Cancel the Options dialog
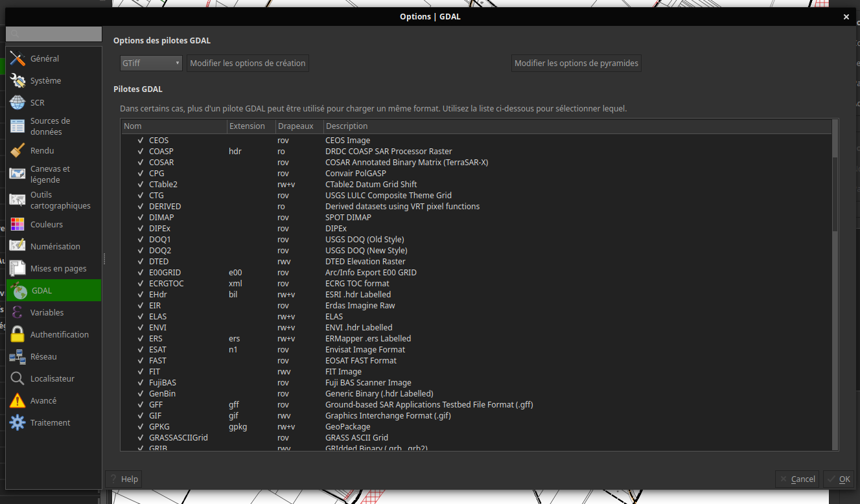This screenshot has width=860, height=504. 797,479
